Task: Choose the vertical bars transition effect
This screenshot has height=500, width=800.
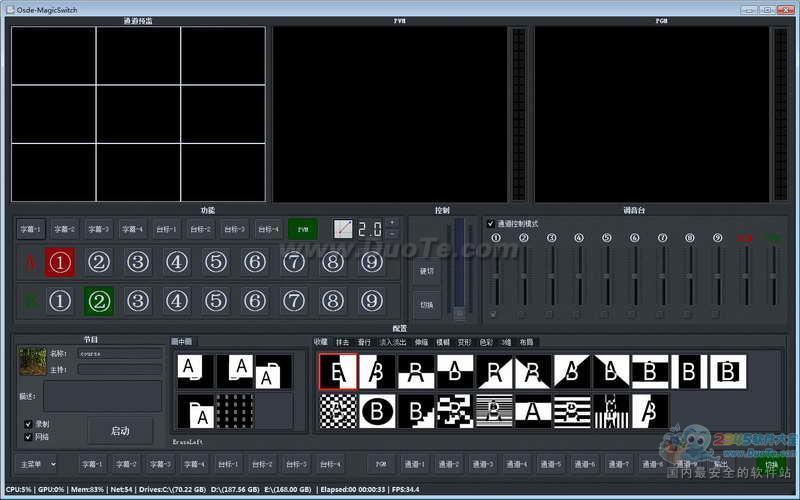Action: pyautogui.click(x=611, y=411)
